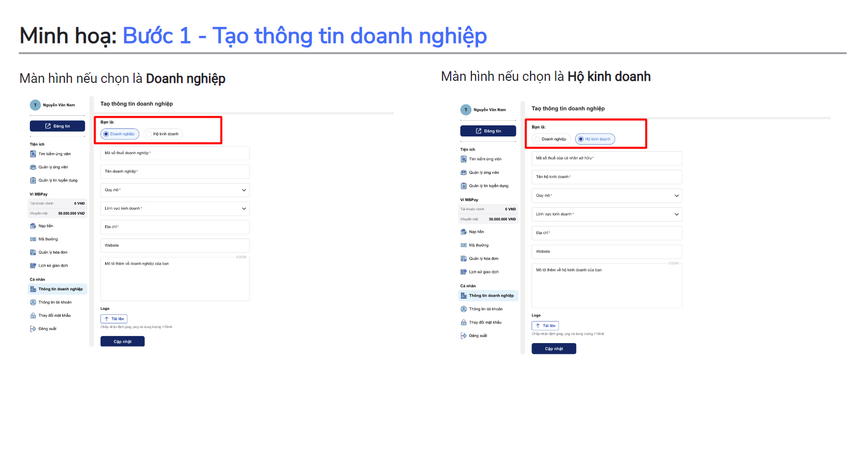Viewport: 868px width, 474px height.
Task: Open Thông tin tài khoản menu in Doanh nghiệp screen
Action: (55, 302)
